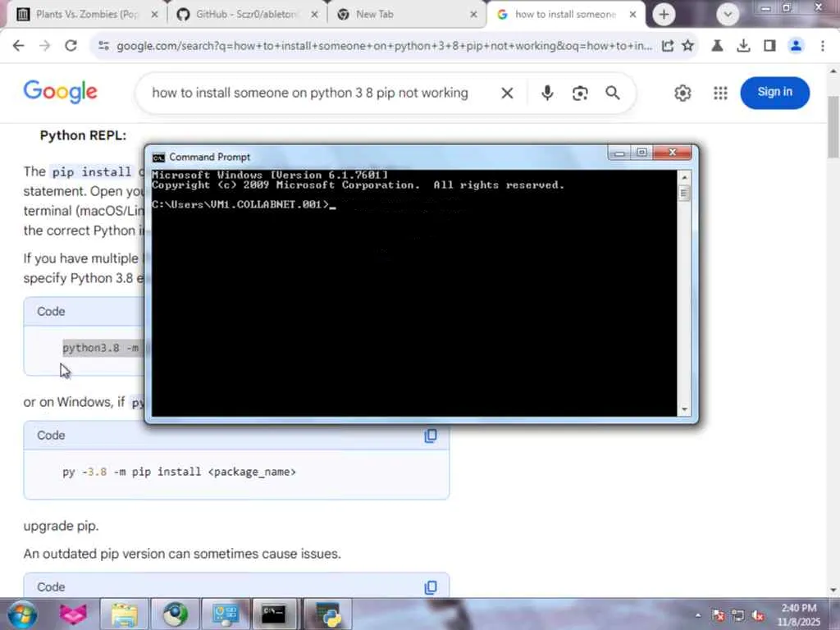Screen dimensions: 840x630
Task: Open the Chrome three-dot menu
Action: (822, 46)
